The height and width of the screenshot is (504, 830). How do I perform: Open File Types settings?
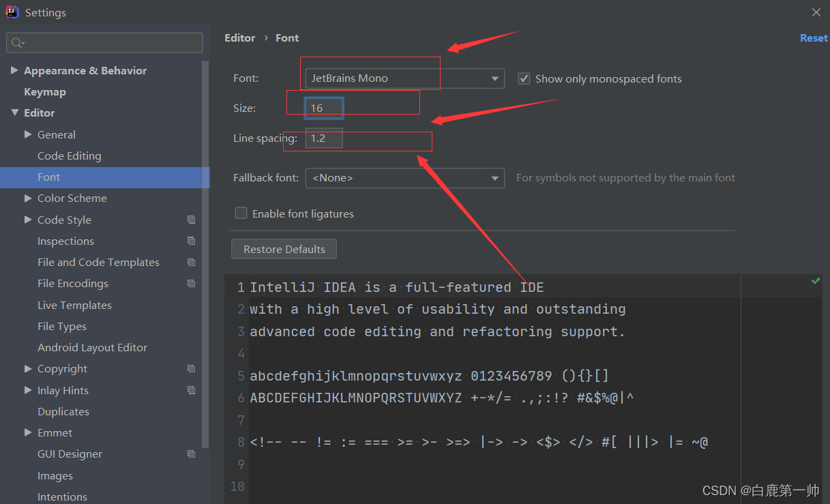point(62,326)
